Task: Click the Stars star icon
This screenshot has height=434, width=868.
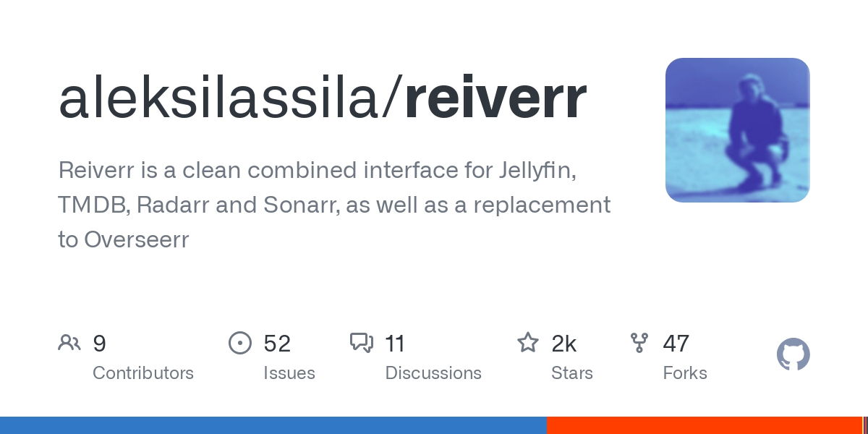Action: (527, 343)
